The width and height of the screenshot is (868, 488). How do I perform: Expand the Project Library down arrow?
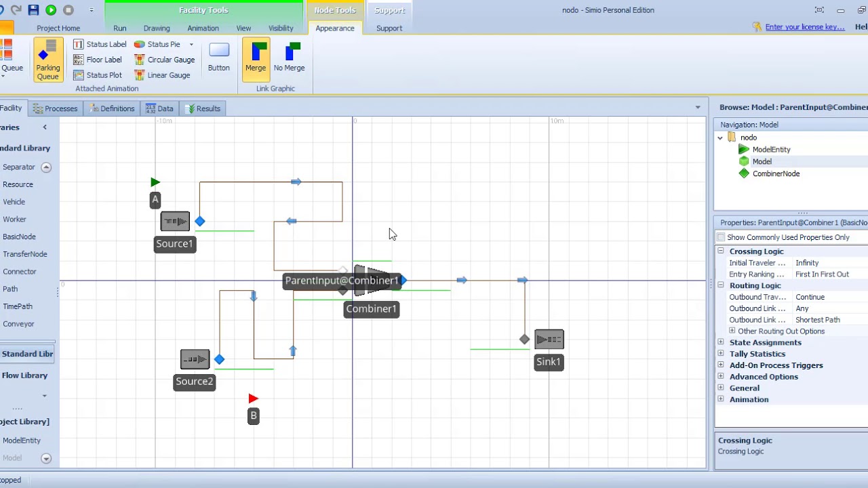[46, 459]
